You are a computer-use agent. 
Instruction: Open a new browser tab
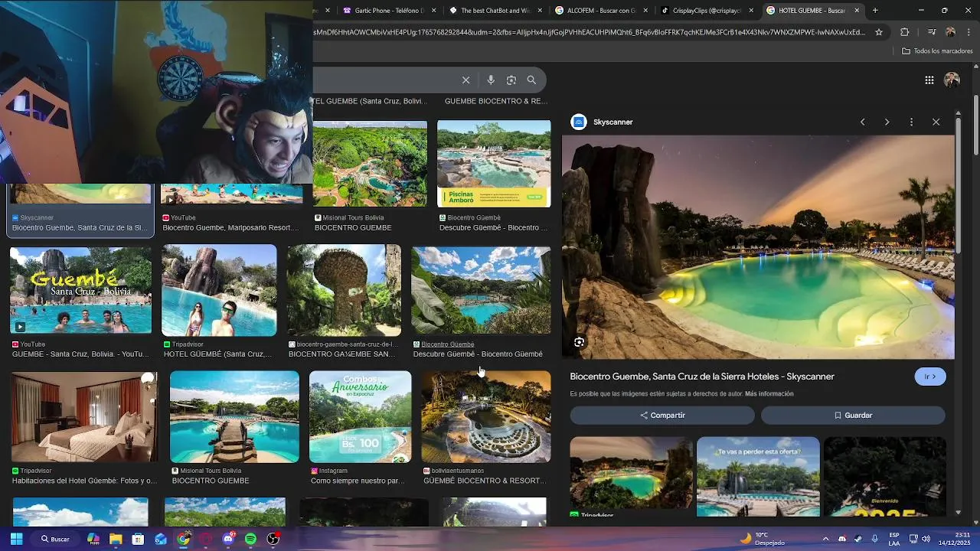875,10
